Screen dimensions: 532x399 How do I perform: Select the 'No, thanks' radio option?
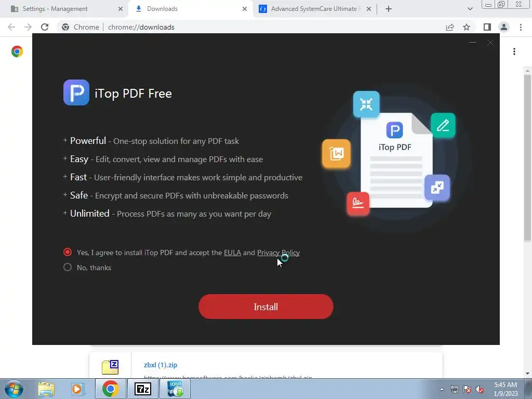coord(68,268)
